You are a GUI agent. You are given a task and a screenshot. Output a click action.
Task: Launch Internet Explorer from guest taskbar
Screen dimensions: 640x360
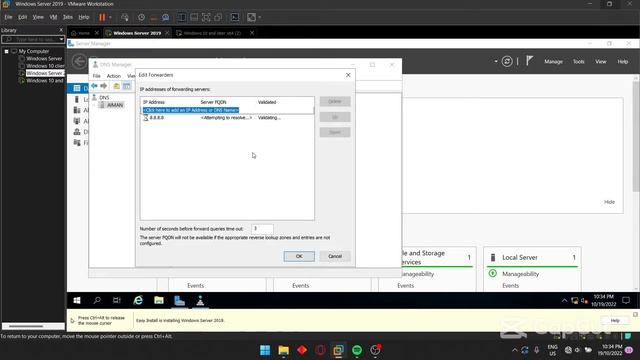(138, 301)
